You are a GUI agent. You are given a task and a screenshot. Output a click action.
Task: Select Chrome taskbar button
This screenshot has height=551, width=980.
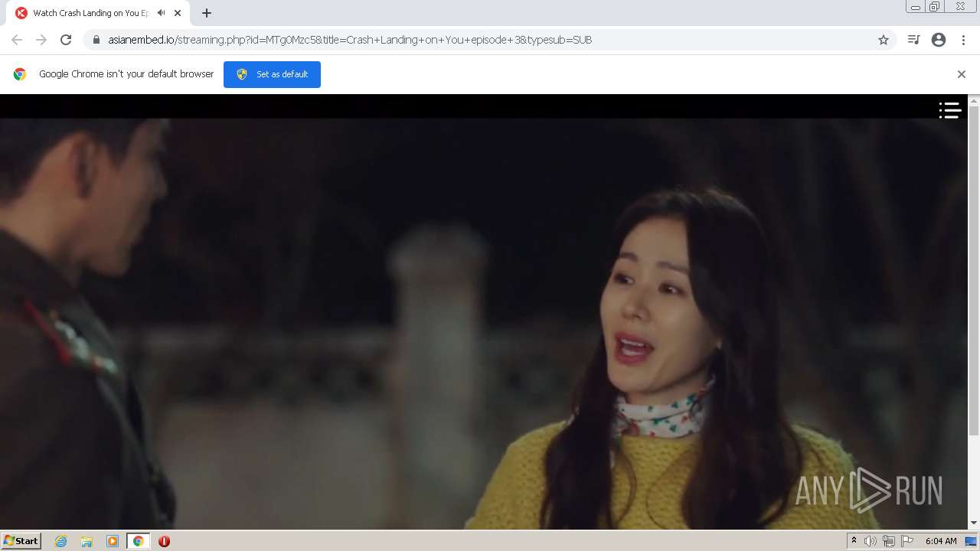tap(139, 541)
